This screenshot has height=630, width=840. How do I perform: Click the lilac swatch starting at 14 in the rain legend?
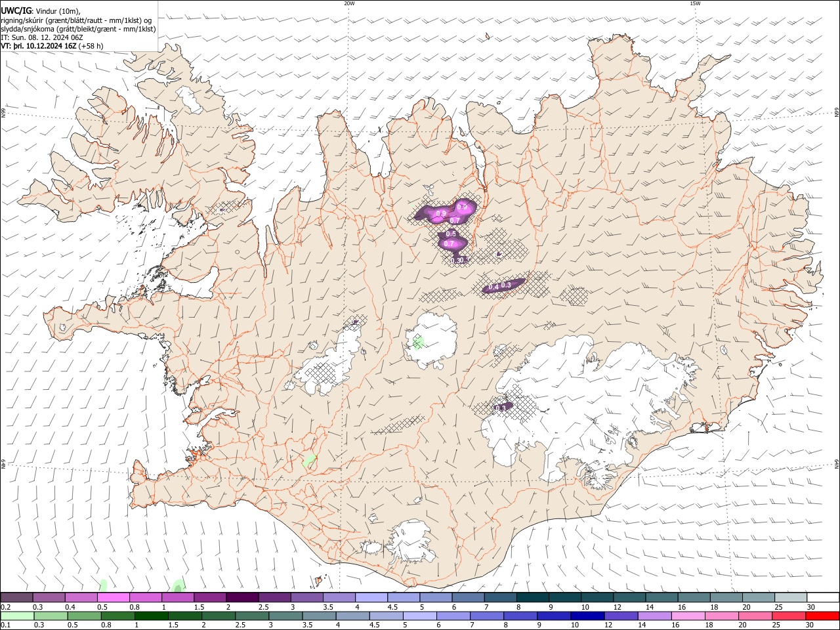coord(654,616)
